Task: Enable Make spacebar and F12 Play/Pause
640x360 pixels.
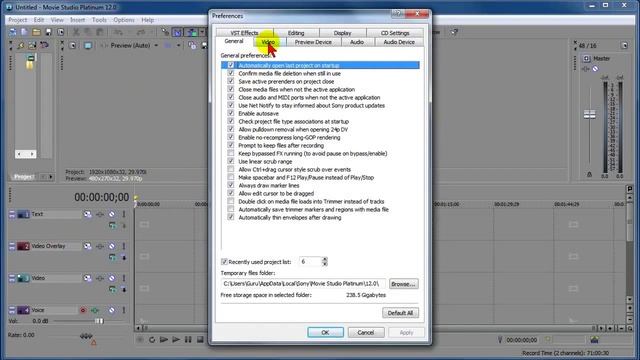Action: pyautogui.click(x=231, y=178)
